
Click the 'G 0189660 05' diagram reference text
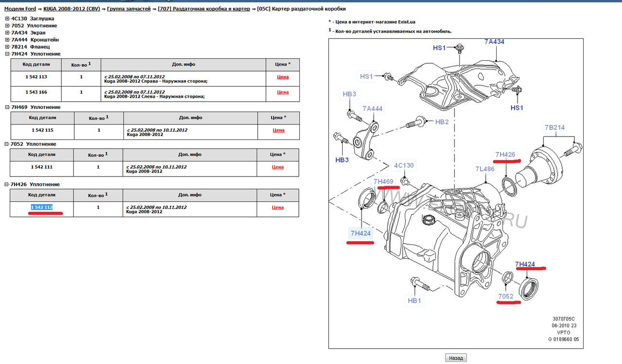(564, 340)
